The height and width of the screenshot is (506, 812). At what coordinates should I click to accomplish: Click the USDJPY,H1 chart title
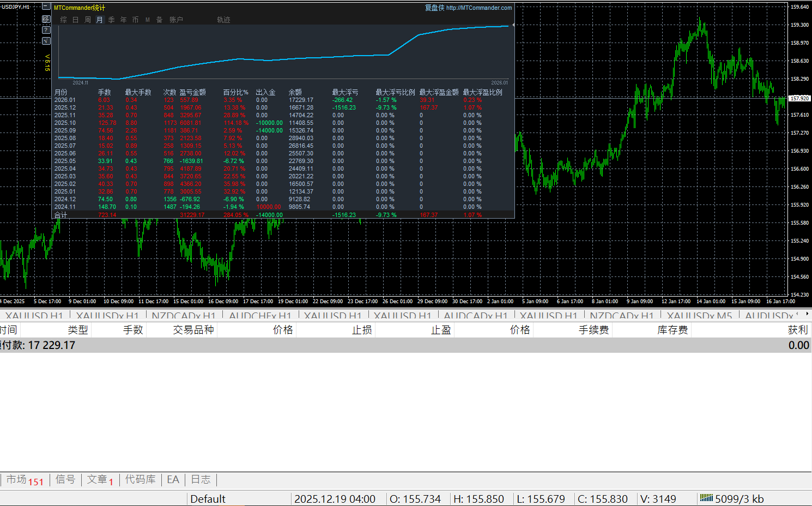[15, 7]
